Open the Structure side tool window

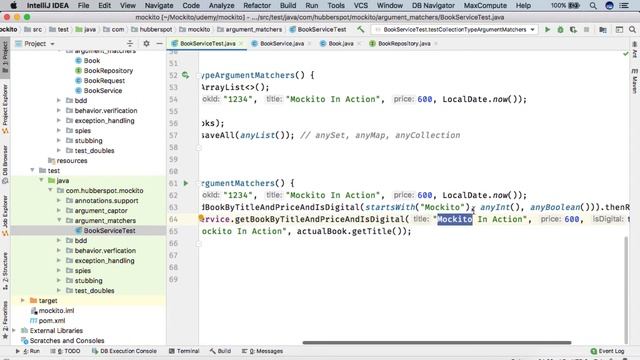pos(5,271)
